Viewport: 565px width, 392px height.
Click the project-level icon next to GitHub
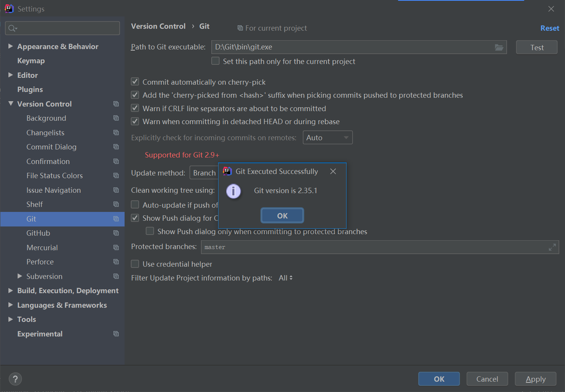[116, 233]
